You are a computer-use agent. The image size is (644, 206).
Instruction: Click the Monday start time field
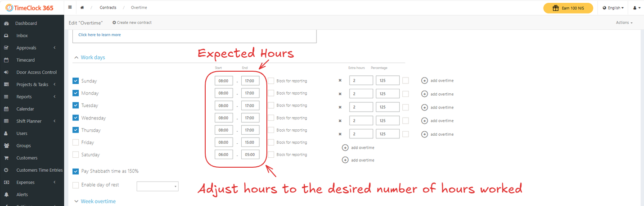coord(224,93)
